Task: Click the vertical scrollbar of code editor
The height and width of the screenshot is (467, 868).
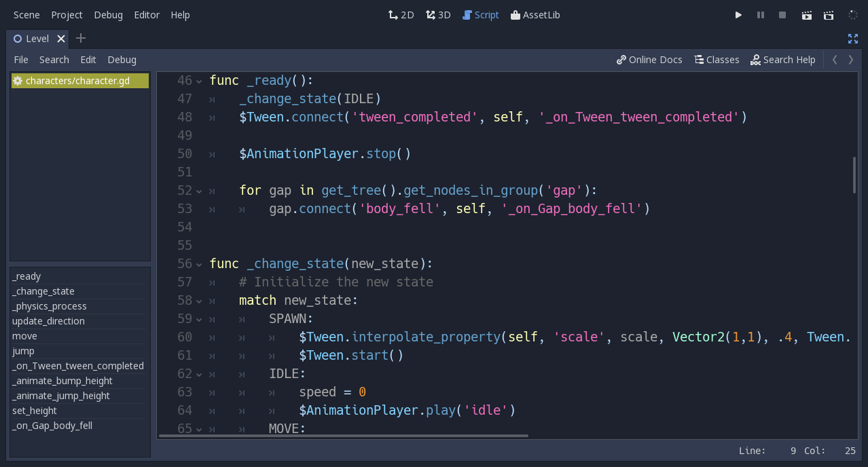Action: point(854,175)
